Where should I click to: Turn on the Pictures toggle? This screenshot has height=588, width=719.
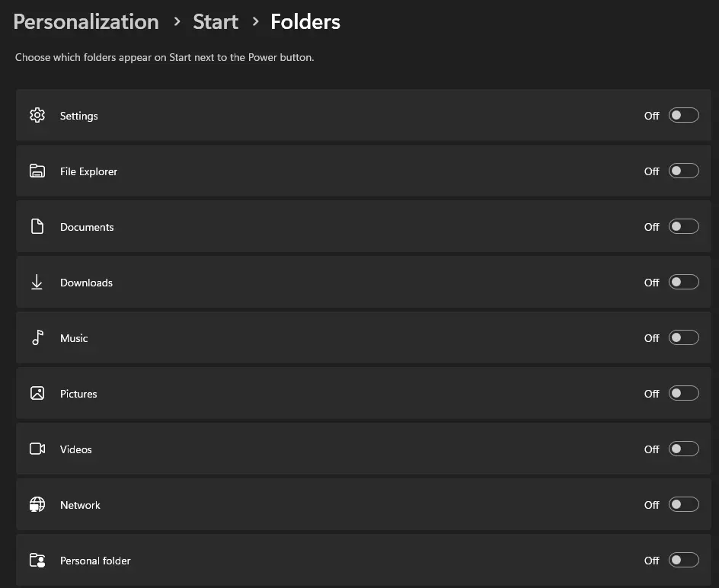coord(683,393)
